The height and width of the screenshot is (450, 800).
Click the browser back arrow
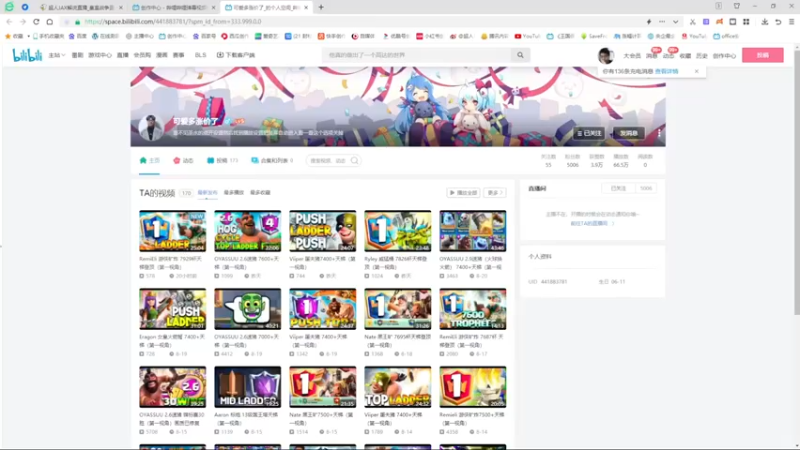[x=9, y=22]
